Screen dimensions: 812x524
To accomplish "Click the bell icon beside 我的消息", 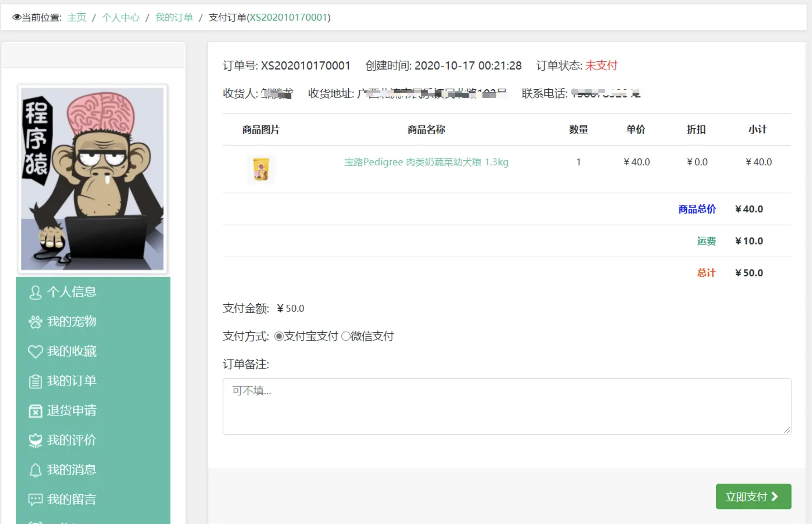I will pos(35,470).
